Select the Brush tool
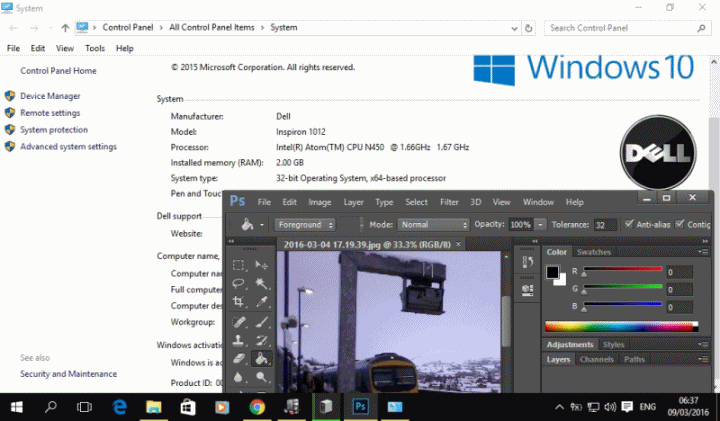The height and width of the screenshot is (421, 720). (261, 322)
